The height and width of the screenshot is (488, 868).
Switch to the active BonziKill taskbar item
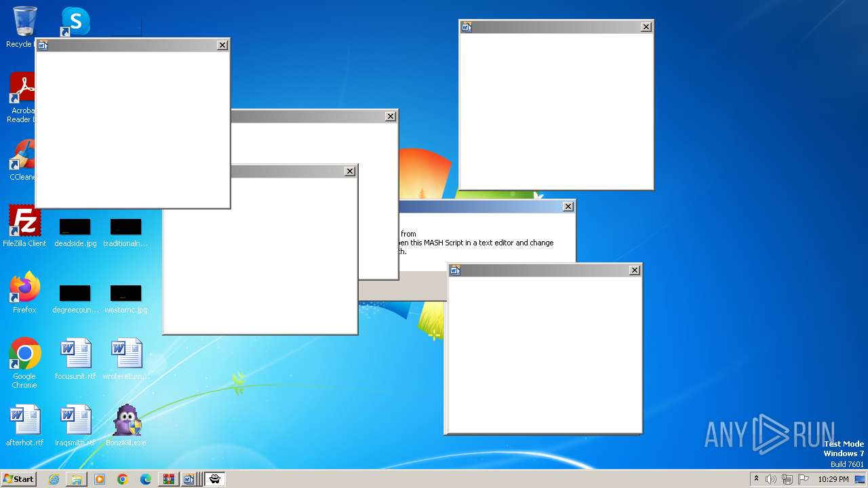point(215,479)
